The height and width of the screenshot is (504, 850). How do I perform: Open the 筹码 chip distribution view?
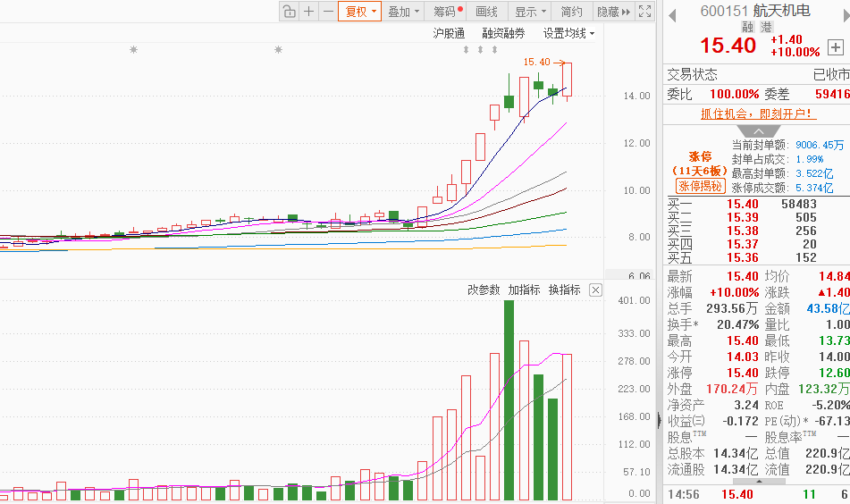tap(448, 12)
